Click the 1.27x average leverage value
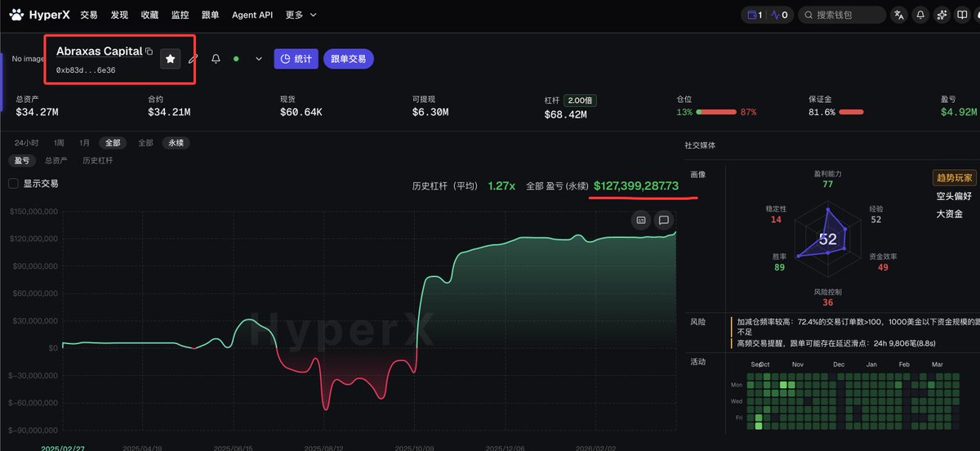The image size is (980, 451). pyautogui.click(x=501, y=186)
